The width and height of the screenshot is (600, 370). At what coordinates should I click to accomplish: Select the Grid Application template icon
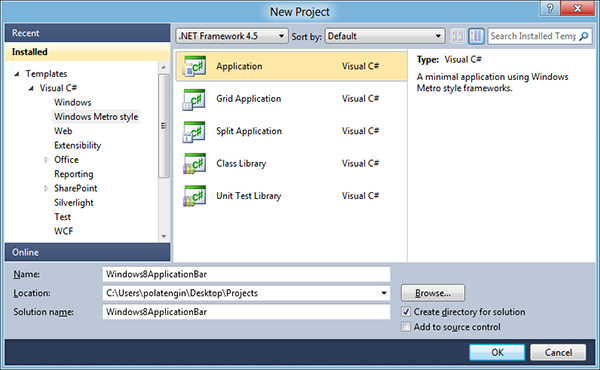tap(194, 99)
